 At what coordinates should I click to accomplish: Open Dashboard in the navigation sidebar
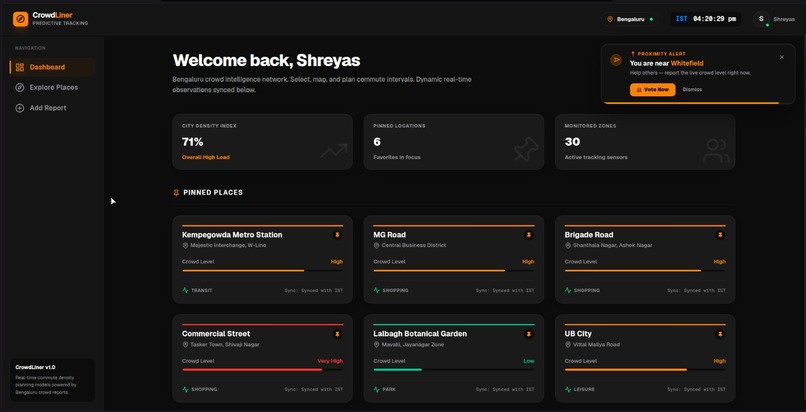[x=52, y=67]
